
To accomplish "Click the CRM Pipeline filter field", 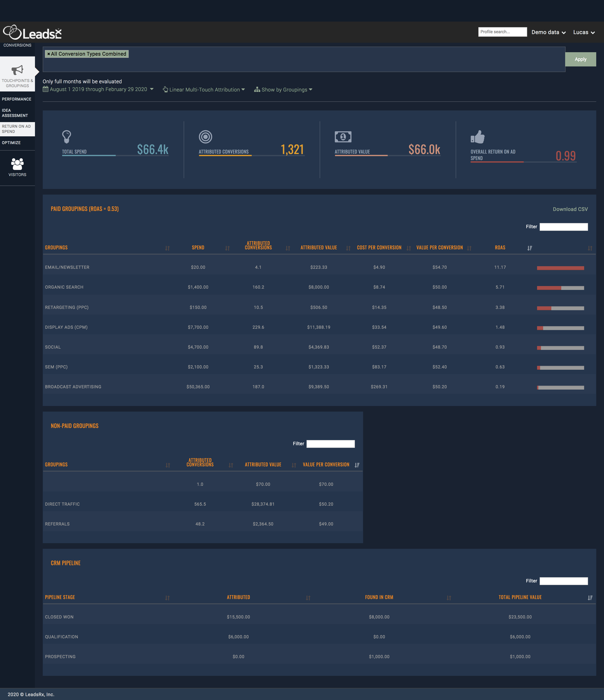I will click(x=563, y=581).
